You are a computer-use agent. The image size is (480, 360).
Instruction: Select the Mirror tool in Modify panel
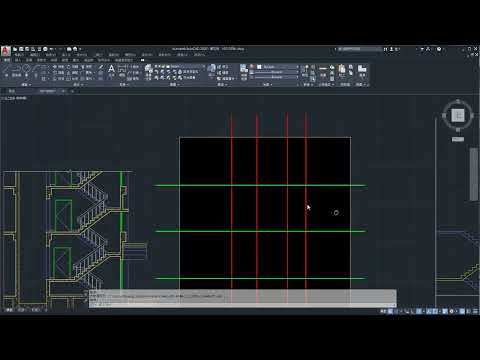coord(72,73)
